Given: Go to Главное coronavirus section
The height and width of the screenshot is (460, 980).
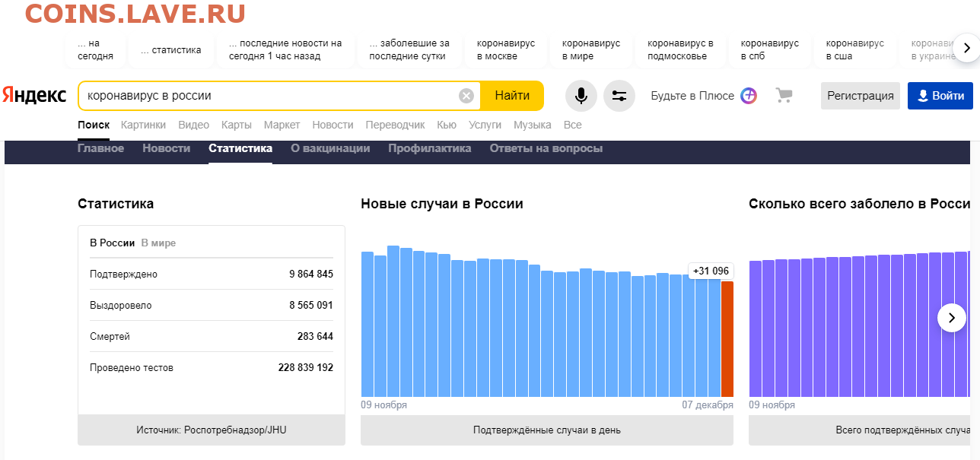Looking at the screenshot, I should (100, 148).
